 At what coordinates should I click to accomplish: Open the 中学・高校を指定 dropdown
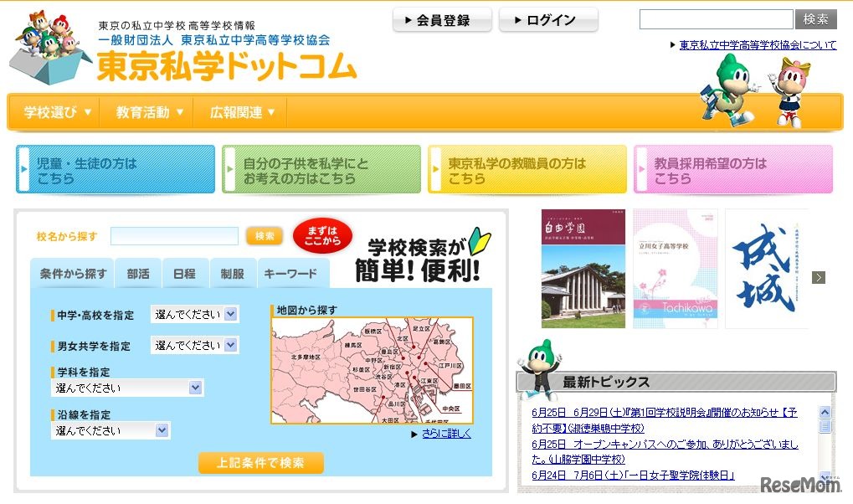pyautogui.click(x=195, y=313)
